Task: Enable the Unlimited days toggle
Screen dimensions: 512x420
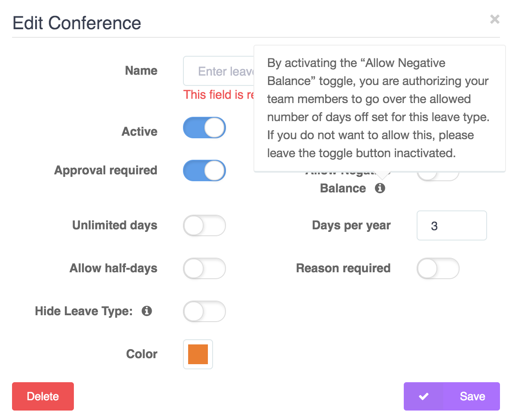Action: coord(204,225)
